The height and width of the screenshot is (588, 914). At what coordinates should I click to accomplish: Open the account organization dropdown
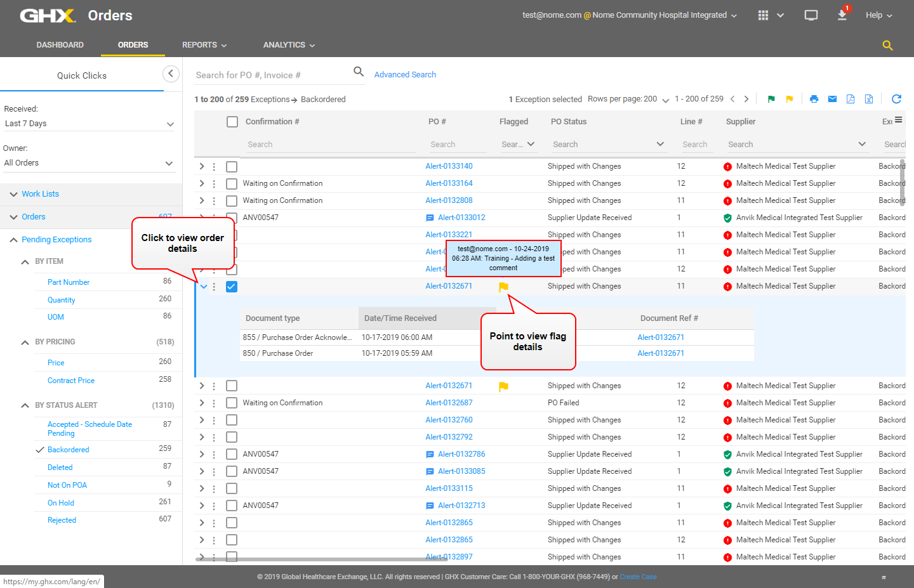630,15
